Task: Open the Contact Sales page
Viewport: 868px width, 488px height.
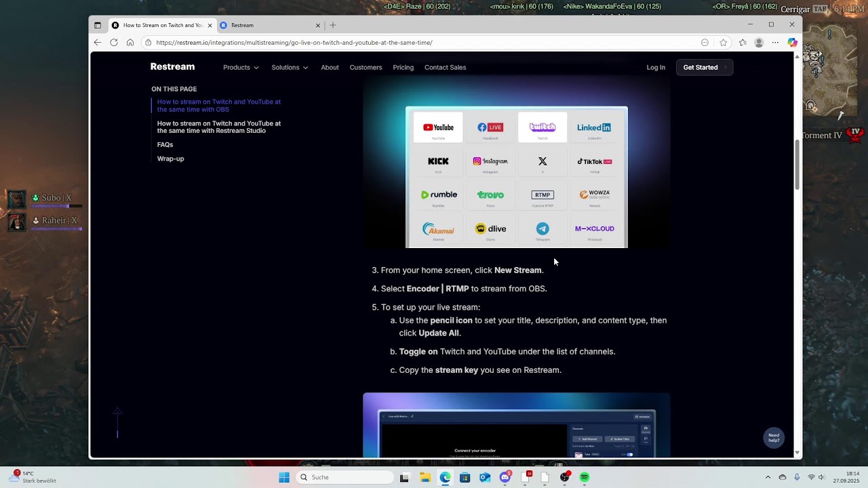Action: [x=445, y=67]
